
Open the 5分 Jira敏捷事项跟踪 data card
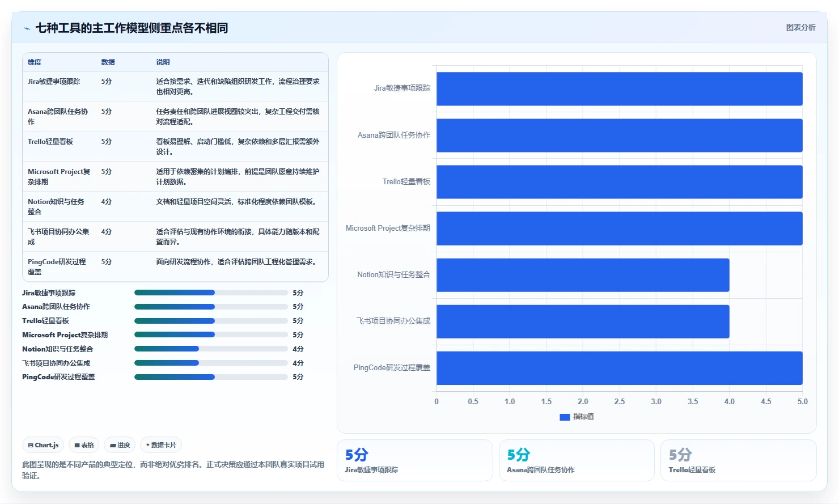pyautogui.click(x=415, y=460)
